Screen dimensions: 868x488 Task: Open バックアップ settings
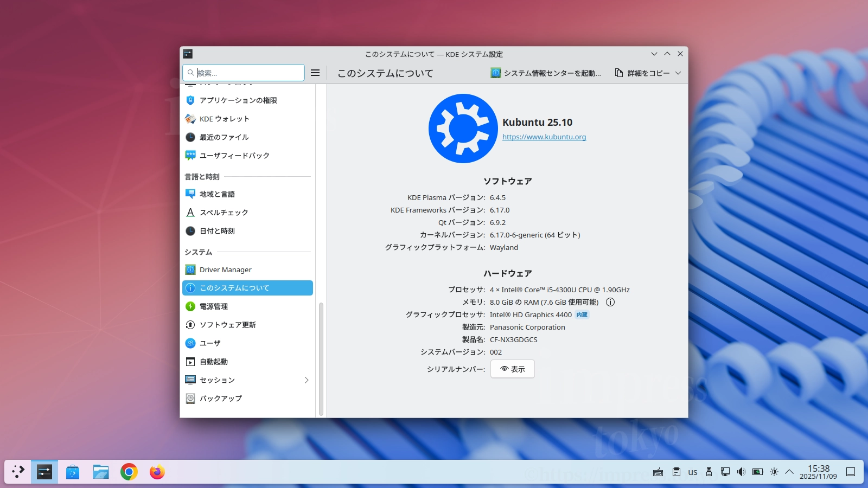tap(247, 399)
